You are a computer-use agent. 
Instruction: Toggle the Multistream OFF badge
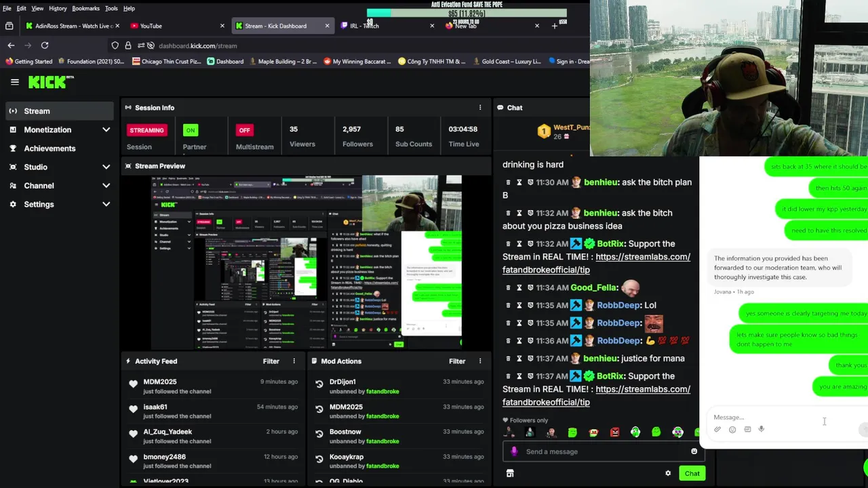point(244,130)
